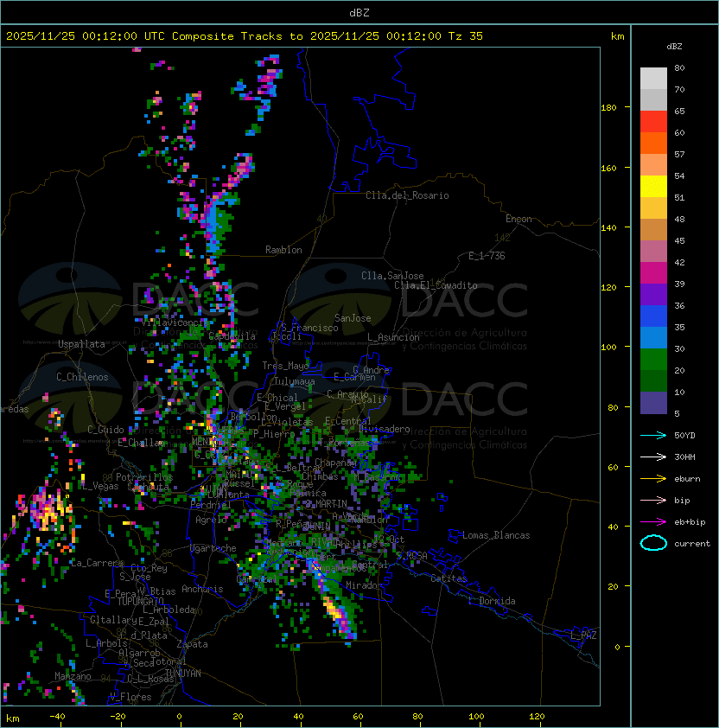Click the 'Clla.SanJose' map label
The image size is (719, 728).
tap(392, 276)
